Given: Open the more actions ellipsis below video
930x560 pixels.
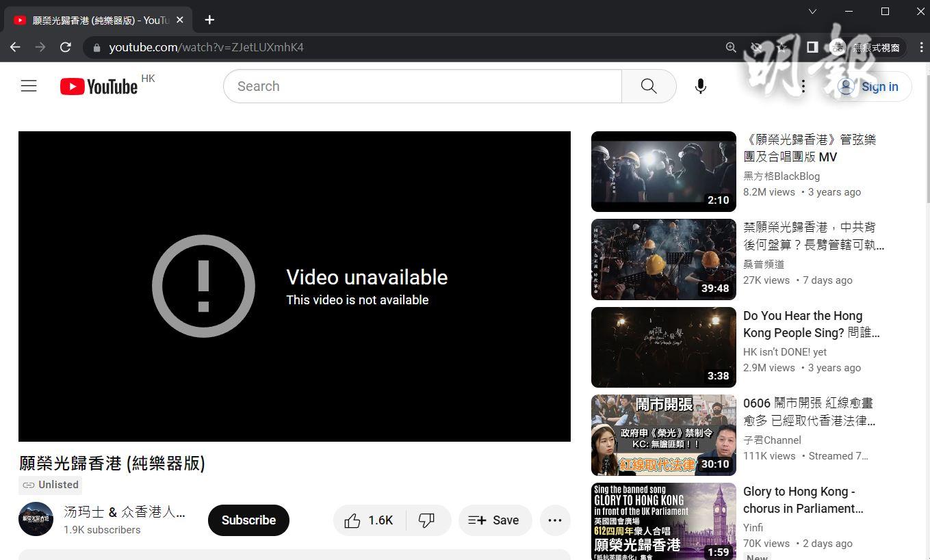Looking at the screenshot, I should coord(555,520).
